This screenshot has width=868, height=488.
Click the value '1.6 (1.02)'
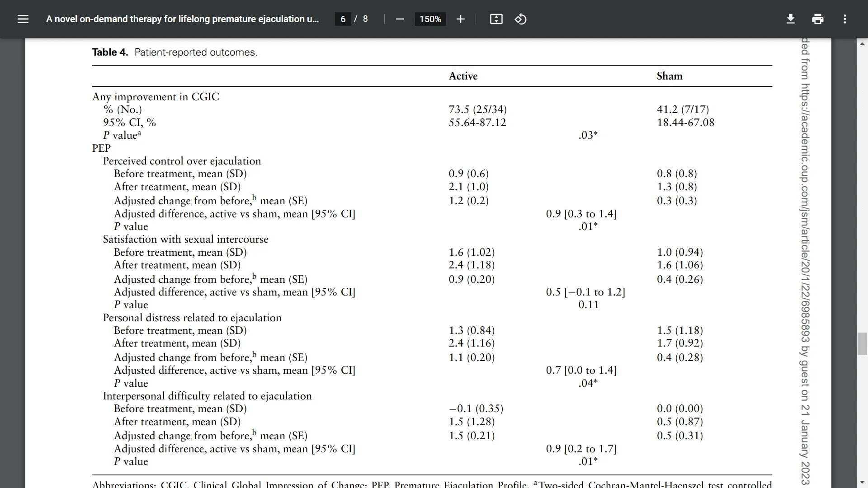point(472,252)
